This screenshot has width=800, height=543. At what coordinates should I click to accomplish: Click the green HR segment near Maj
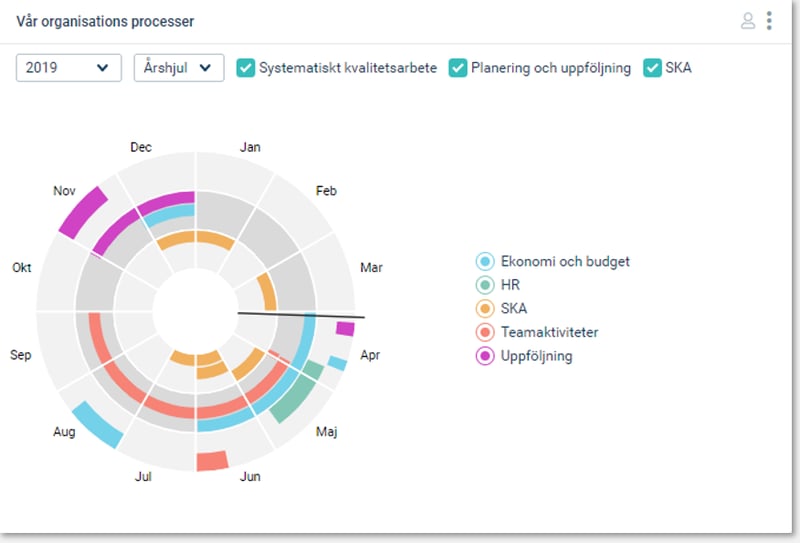pos(293,399)
